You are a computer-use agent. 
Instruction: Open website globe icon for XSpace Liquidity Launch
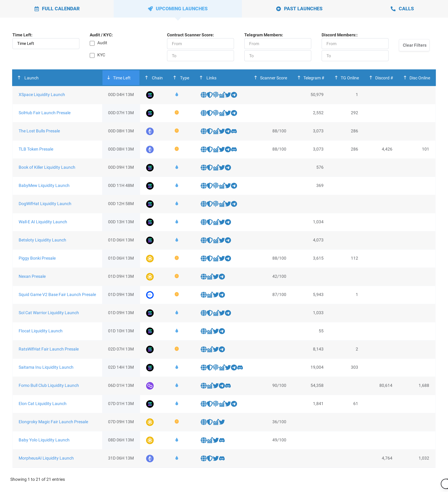[204, 95]
